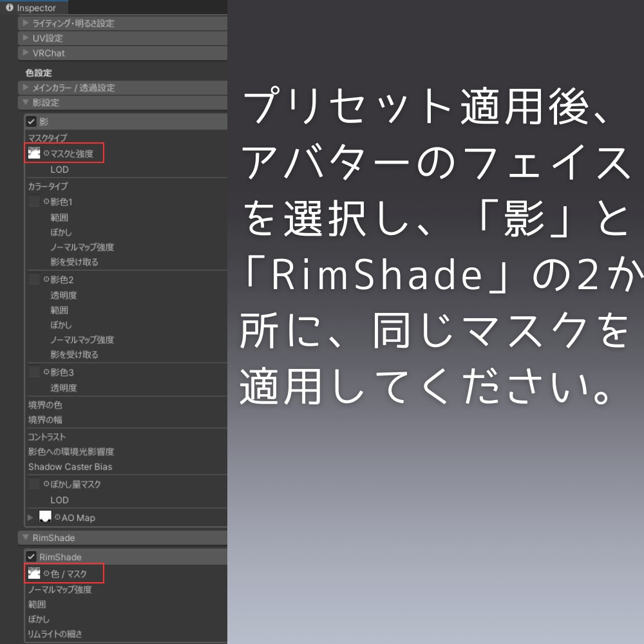Image resolution: width=644 pixels, height=644 pixels.
Task: Click the 影色3 color swatch slot
Action: [34, 372]
